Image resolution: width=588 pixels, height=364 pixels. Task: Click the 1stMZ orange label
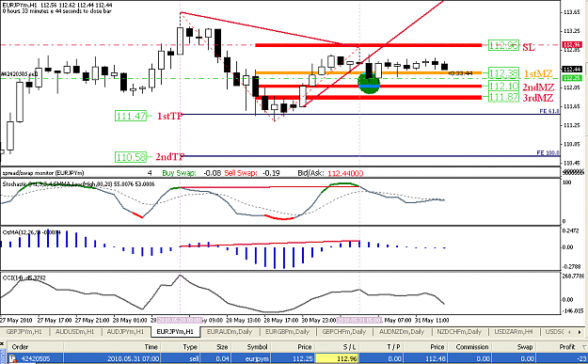coord(538,74)
